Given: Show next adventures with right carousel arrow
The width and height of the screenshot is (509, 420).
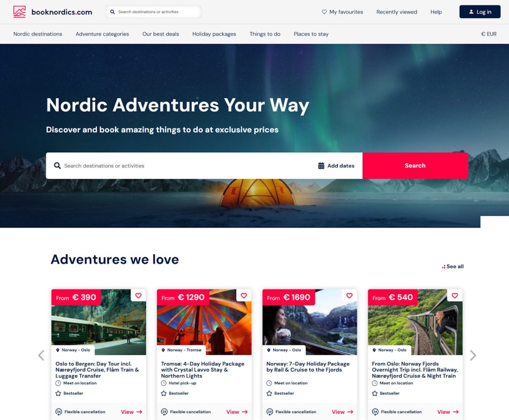Looking at the screenshot, I should (x=473, y=355).
